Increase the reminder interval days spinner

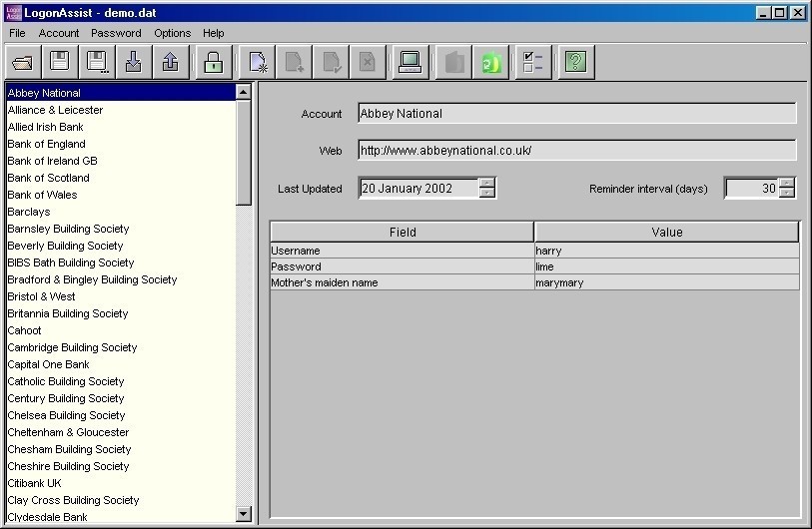tap(787, 183)
